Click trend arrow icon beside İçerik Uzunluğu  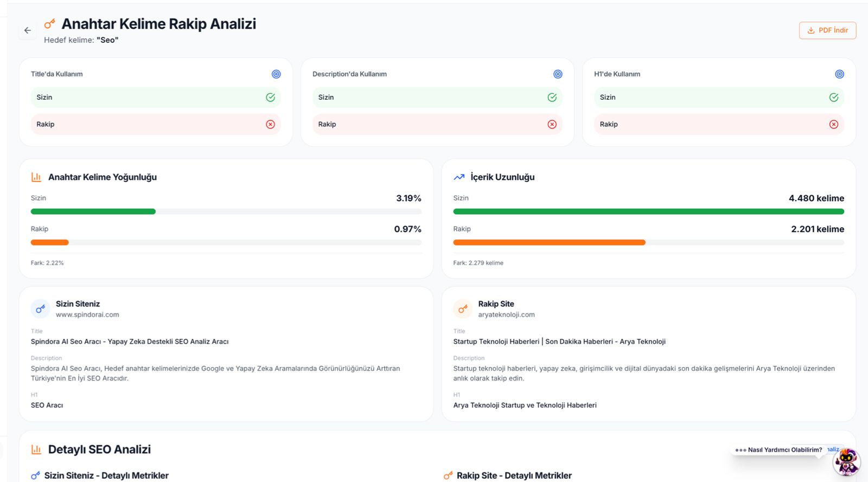459,177
